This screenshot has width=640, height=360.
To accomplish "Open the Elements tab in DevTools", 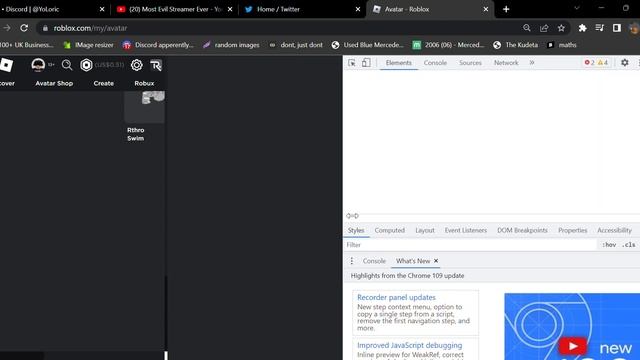I will (x=398, y=62).
